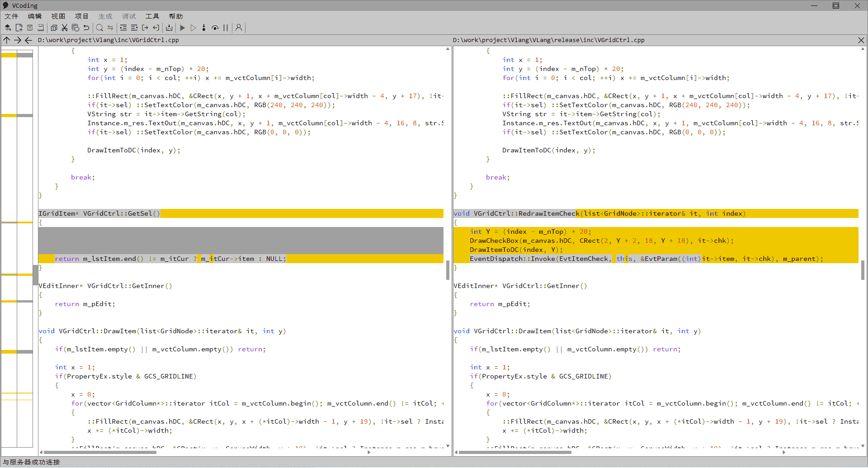Go to previous difference with up arrow
868x468 pixels.
click(x=7, y=40)
